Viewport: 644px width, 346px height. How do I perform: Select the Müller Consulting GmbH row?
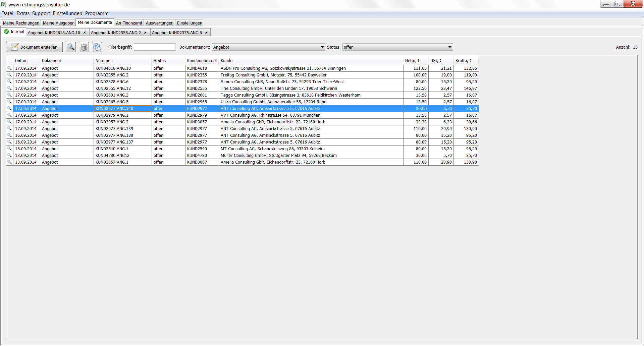278,155
